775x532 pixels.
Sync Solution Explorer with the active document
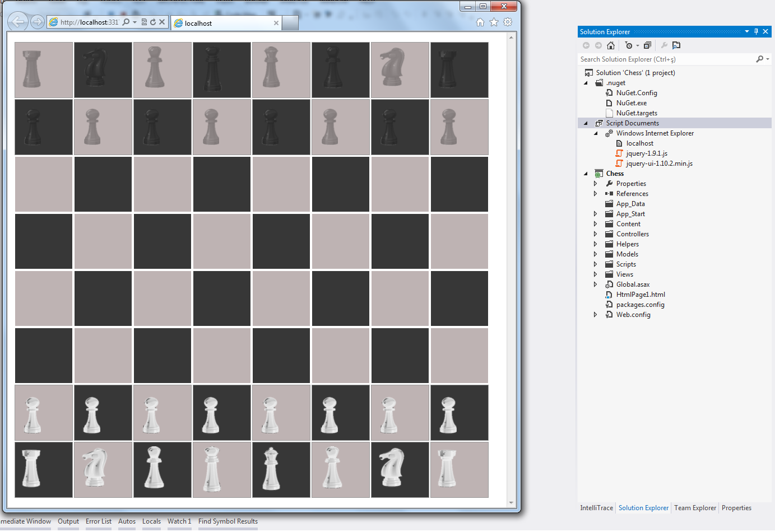tap(676, 45)
